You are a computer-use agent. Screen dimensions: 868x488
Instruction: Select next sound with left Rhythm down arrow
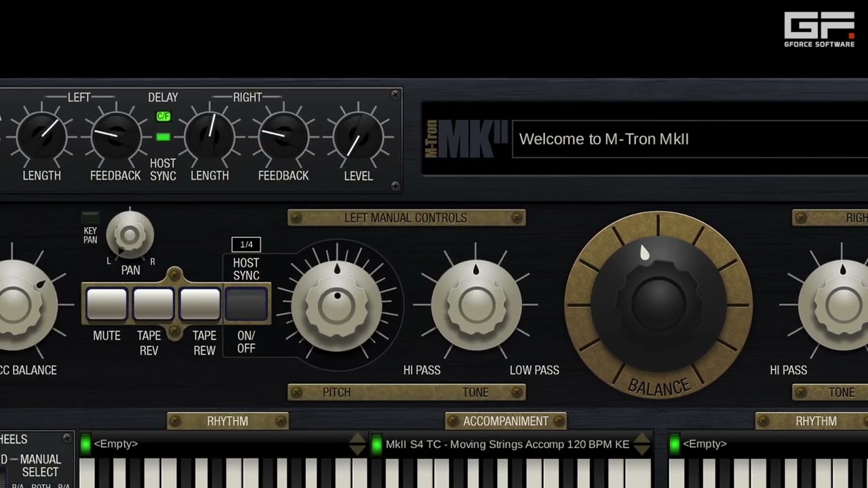coord(357,450)
